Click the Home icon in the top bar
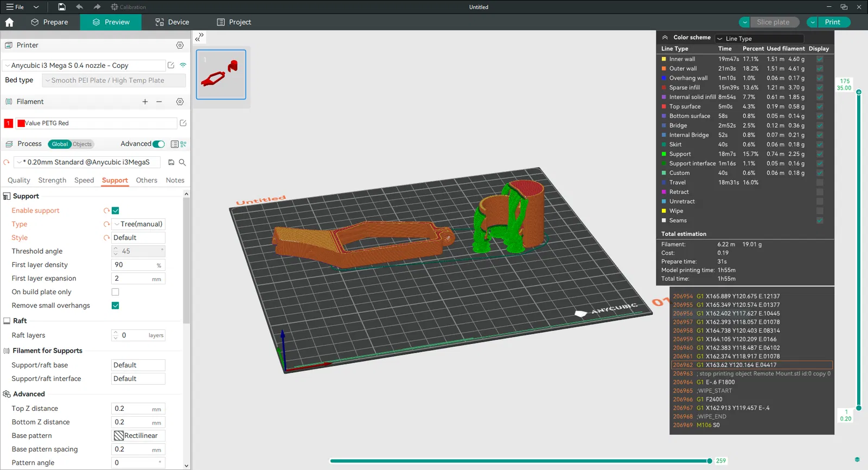The height and width of the screenshot is (470, 868). [x=9, y=22]
